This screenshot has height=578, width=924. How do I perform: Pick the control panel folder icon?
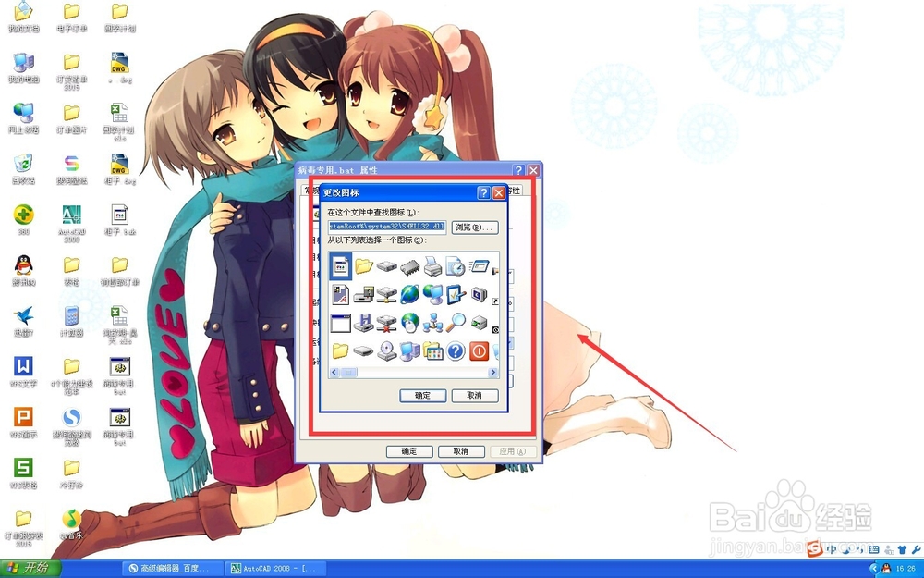(432, 350)
